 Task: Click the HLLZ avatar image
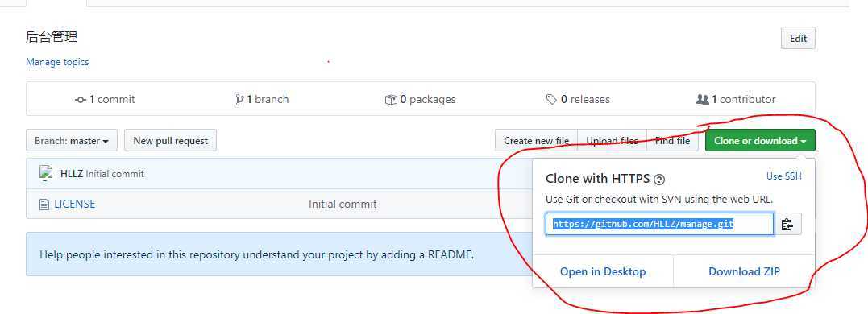(45, 174)
